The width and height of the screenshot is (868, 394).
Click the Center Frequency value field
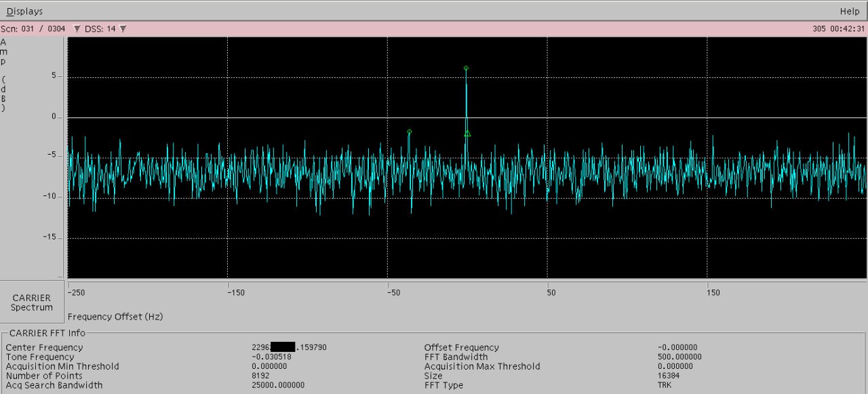point(290,347)
